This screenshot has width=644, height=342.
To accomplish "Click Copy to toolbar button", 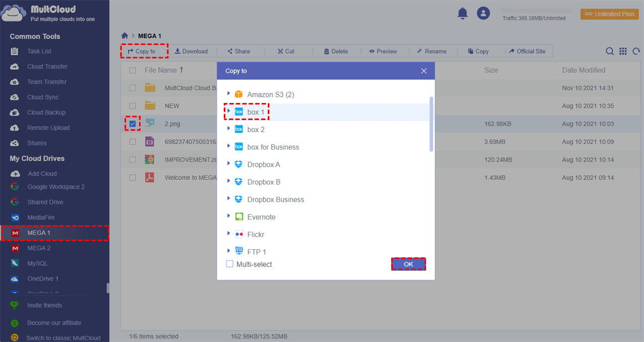I will [142, 51].
